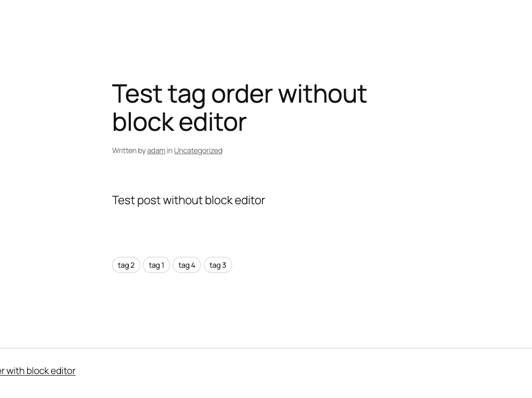Click 'editor' on the title's second line
The height and width of the screenshot is (398, 532).
point(212,122)
